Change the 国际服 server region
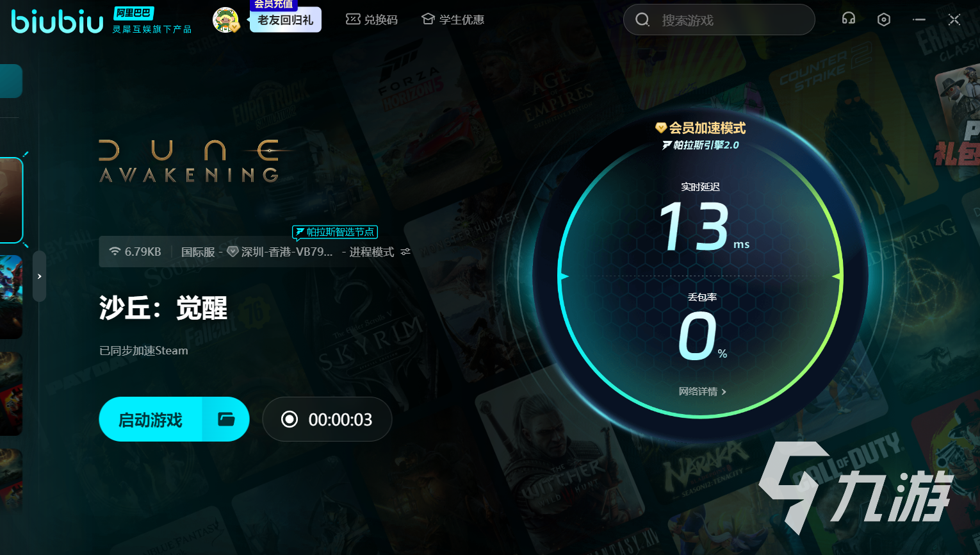This screenshot has width=980, height=555. pyautogui.click(x=198, y=252)
